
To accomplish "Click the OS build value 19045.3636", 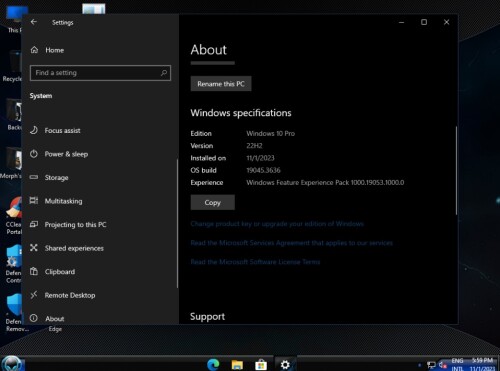I will click(x=263, y=170).
